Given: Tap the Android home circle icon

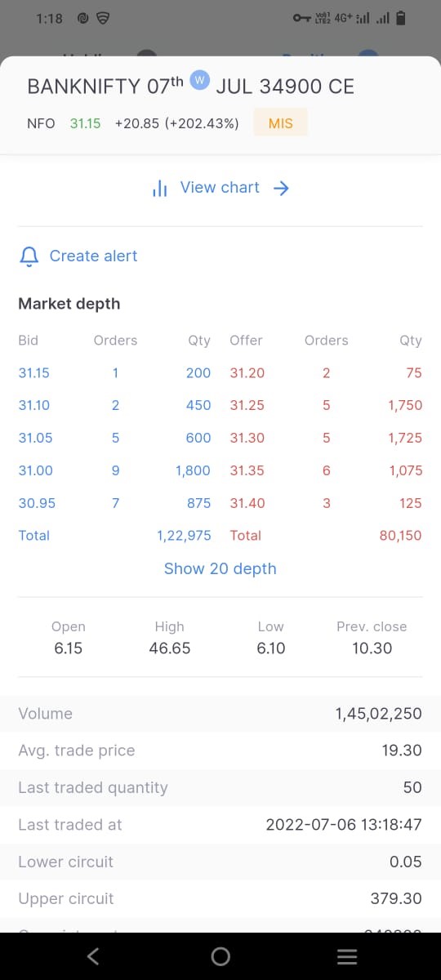Looking at the screenshot, I should click(220, 956).
